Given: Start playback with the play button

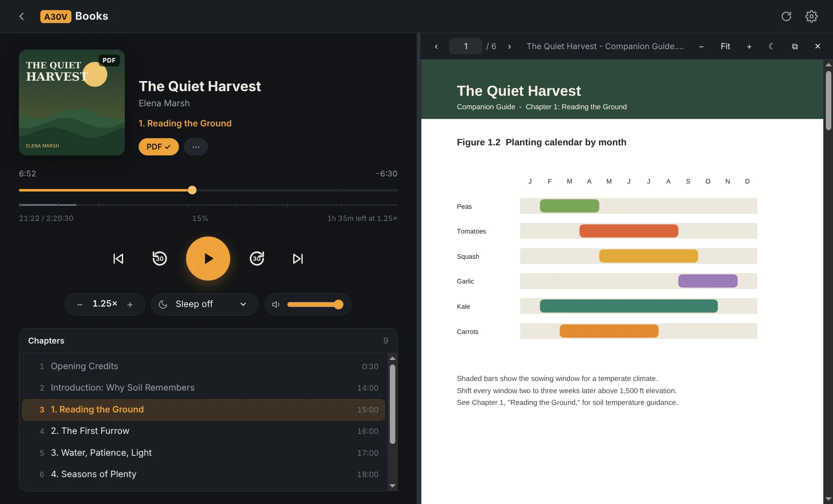Looking at the screenshot, I should coord(208,258).
